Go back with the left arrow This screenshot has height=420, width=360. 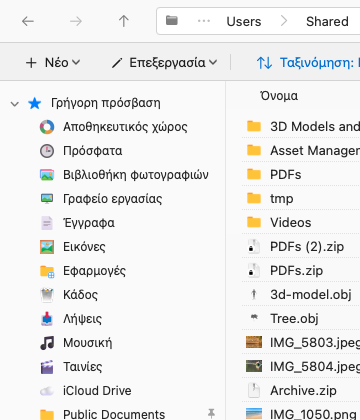point(28,22)
